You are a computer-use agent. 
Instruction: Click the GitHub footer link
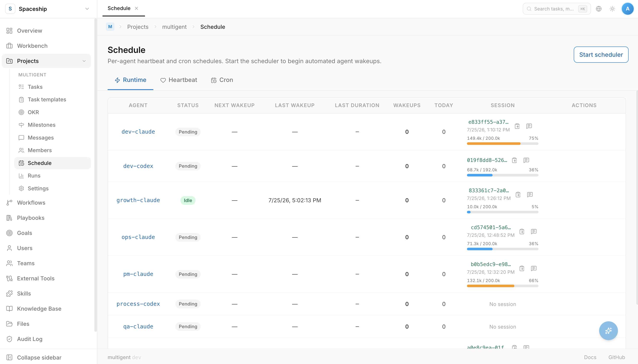(x=616, y=357)
